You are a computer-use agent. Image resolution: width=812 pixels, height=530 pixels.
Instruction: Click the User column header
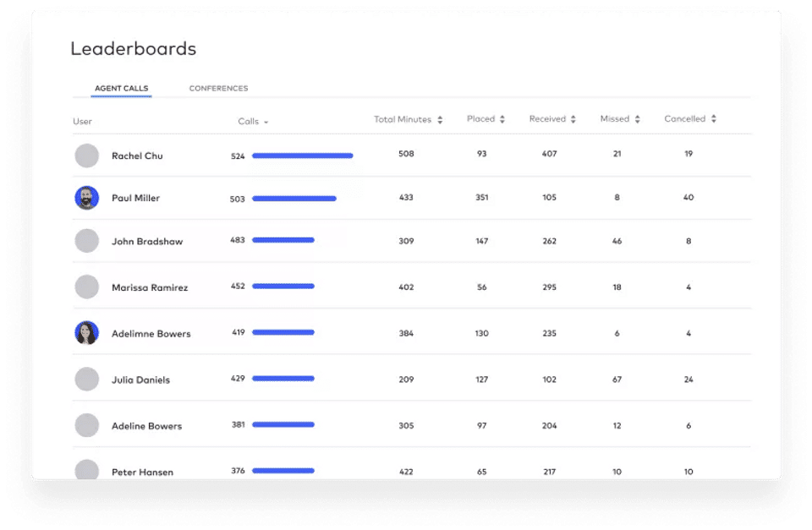[x=82, y=122]
